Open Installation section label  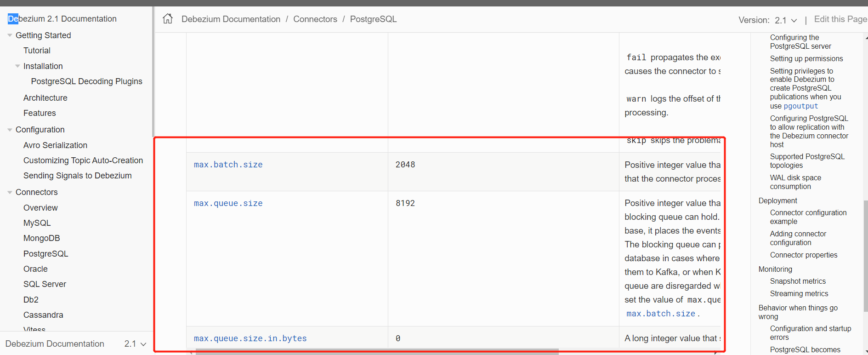[x=43, y=66]
